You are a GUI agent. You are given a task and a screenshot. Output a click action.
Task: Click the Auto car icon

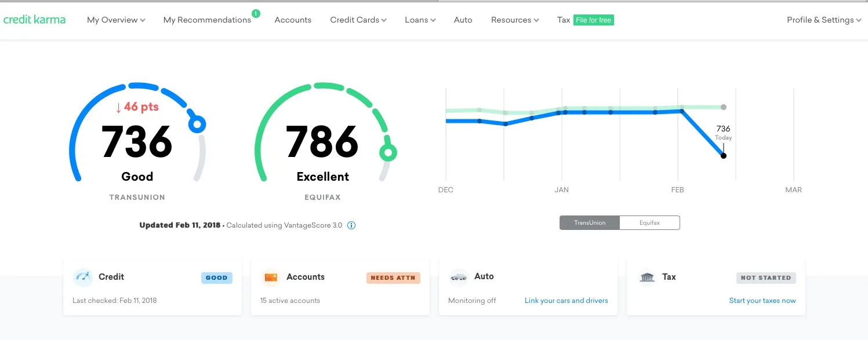(459, 277)
